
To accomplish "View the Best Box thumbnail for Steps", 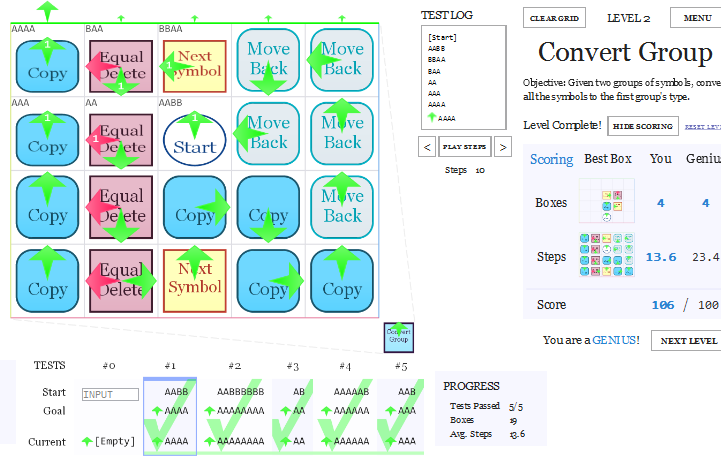I will point(607,255).
